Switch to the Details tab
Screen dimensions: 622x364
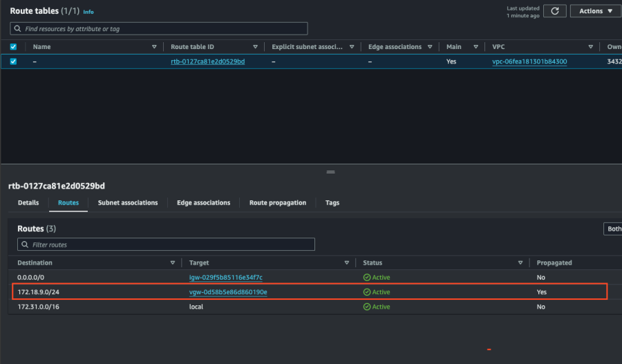[28, 202]
